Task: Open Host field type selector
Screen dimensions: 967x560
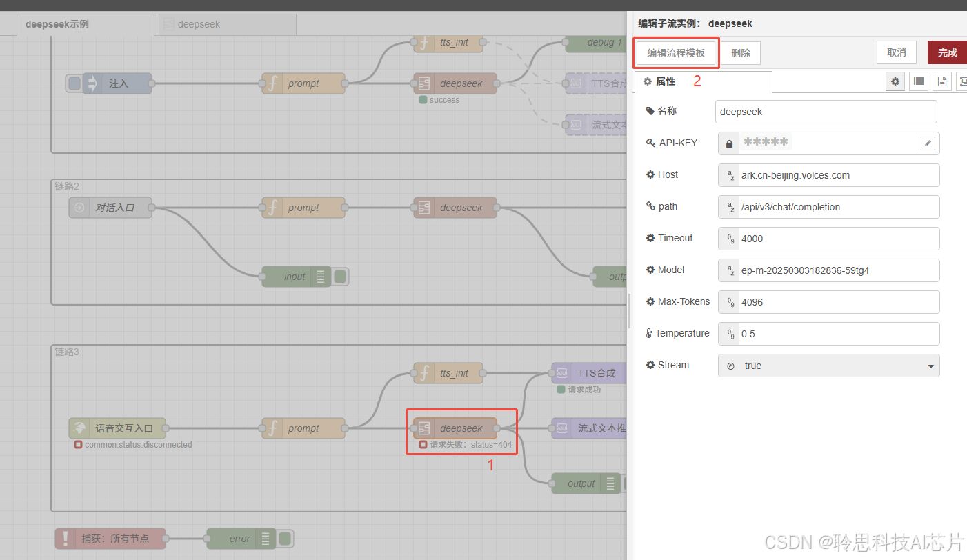Action: (x=730, y=175)
